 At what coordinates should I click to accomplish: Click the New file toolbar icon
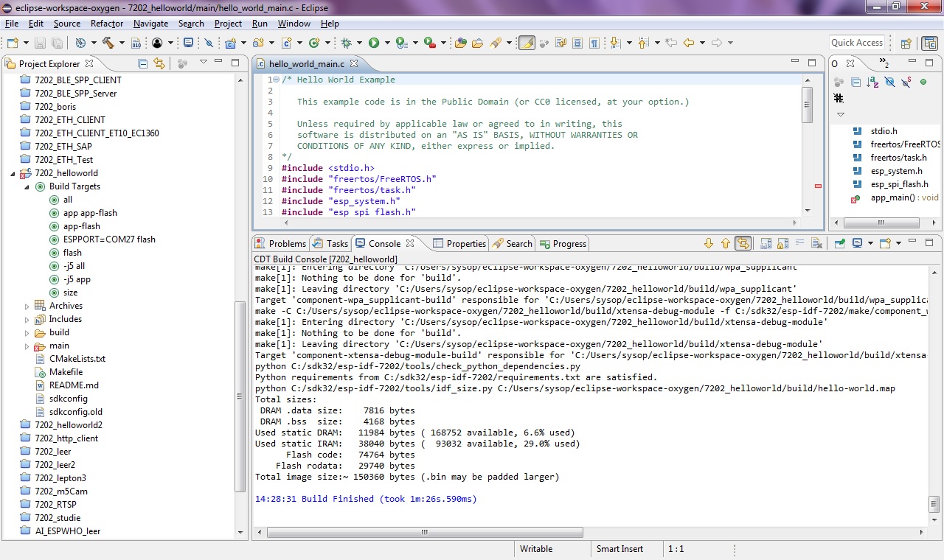(x=13, y=43)
